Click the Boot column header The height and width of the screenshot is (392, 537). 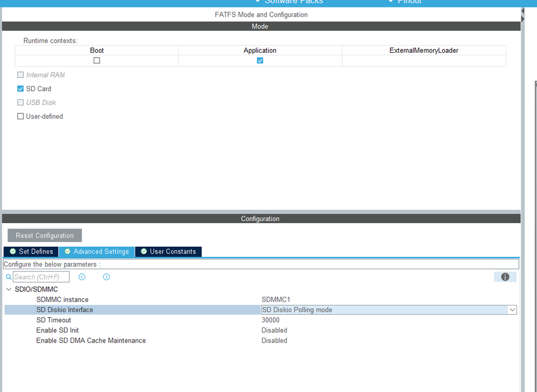97,51
